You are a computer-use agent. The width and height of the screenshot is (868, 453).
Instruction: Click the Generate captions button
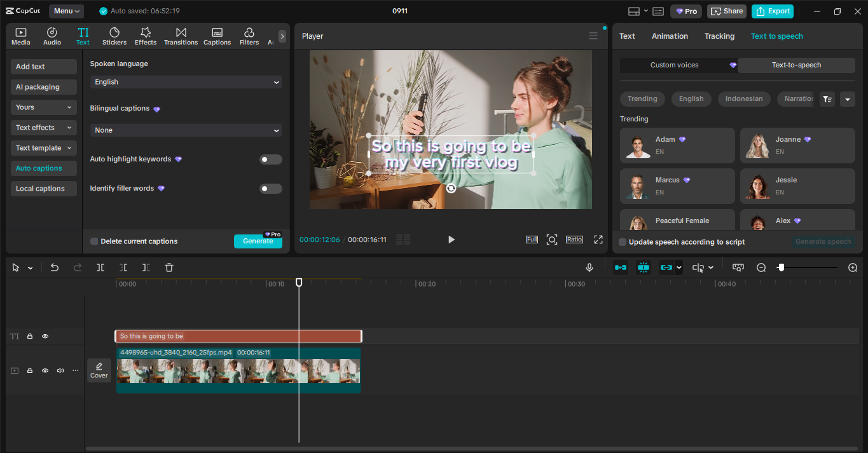coord(258,242)
